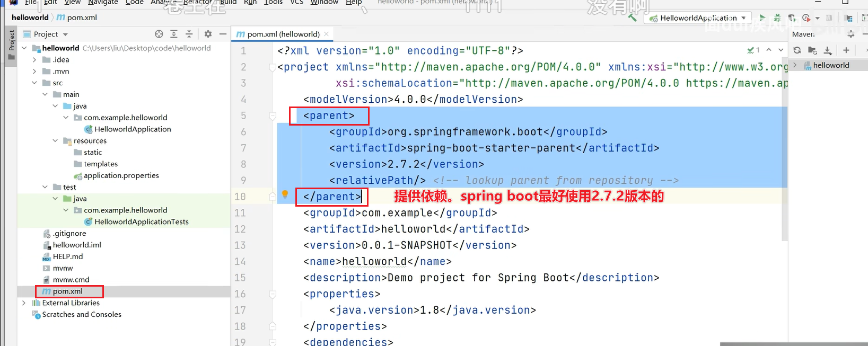Click the yellow lightbulb intention icon
The image size is (868, 346).
point(285,194)
